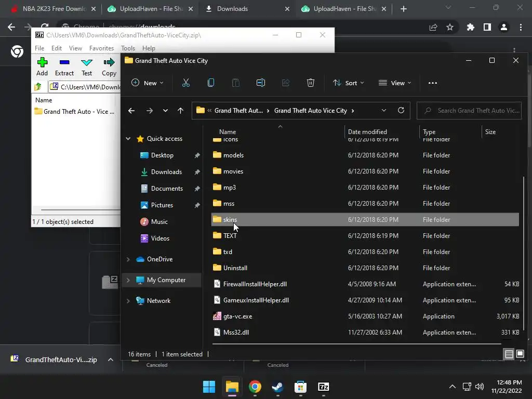
Task: Open Desktop in Quick access
Action: tap(162, 155)
